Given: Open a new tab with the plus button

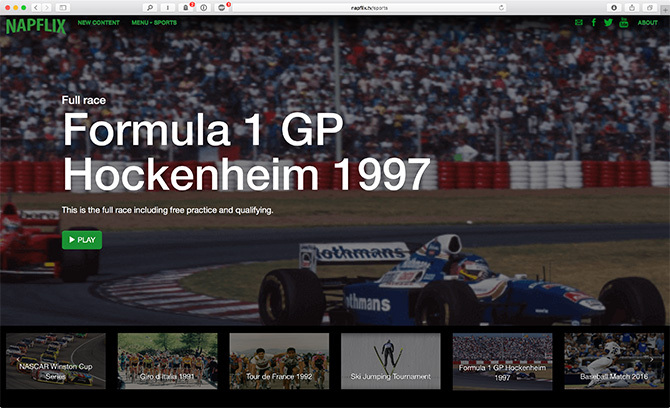Looking at the screenshot, I should [665, 9].
